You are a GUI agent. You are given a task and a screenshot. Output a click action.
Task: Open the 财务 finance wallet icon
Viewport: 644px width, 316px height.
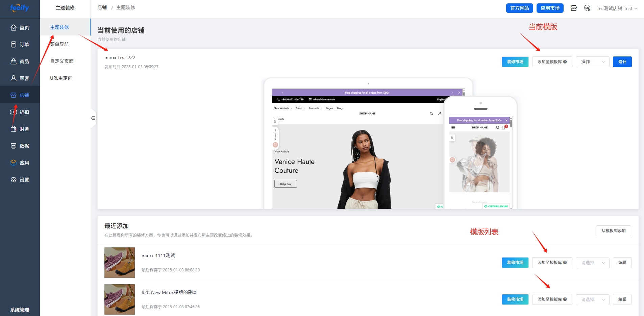tap(14, 129)
